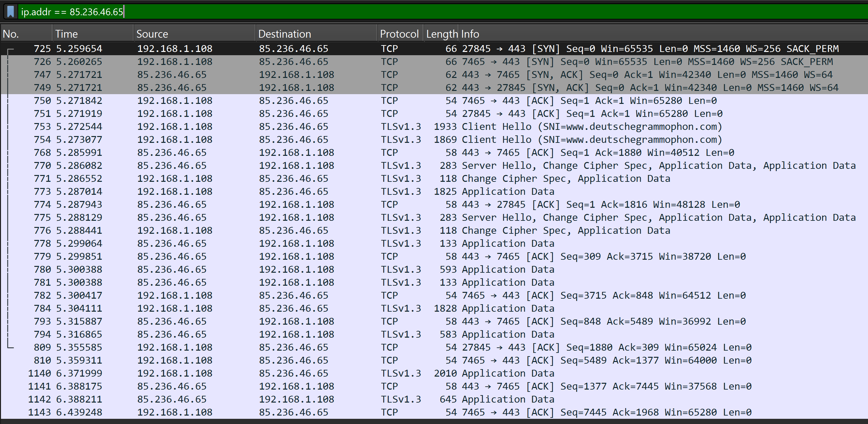This screenshot has width=868, height=424.
Task: Click the display filter bookmark icon
Action: click(x=10, y=12)
